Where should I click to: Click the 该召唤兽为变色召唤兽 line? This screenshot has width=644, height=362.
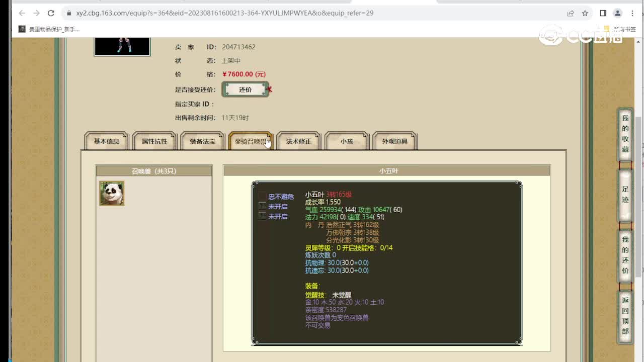click(x=337, y=318)
